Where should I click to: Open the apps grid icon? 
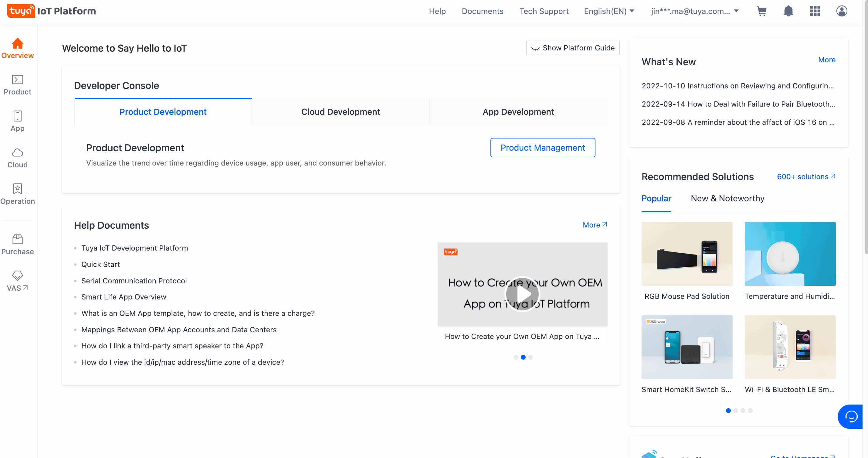click(815, 11)
